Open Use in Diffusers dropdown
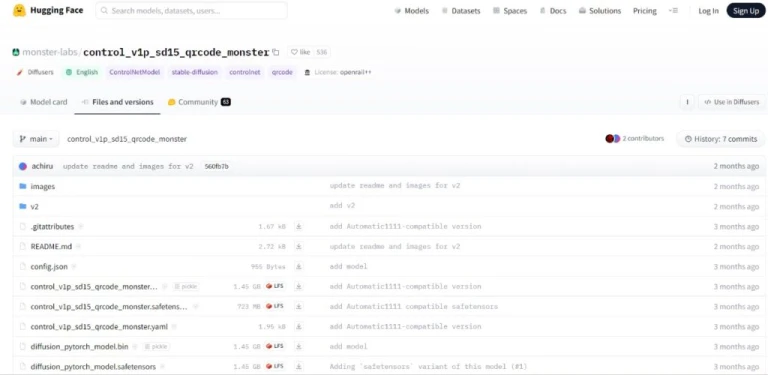 (x=732, y=102)
